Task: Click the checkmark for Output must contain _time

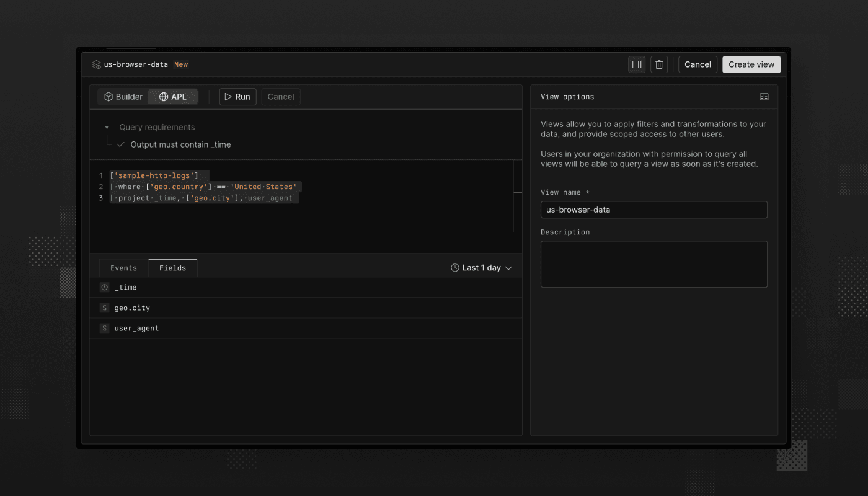Action: [120, 144]
